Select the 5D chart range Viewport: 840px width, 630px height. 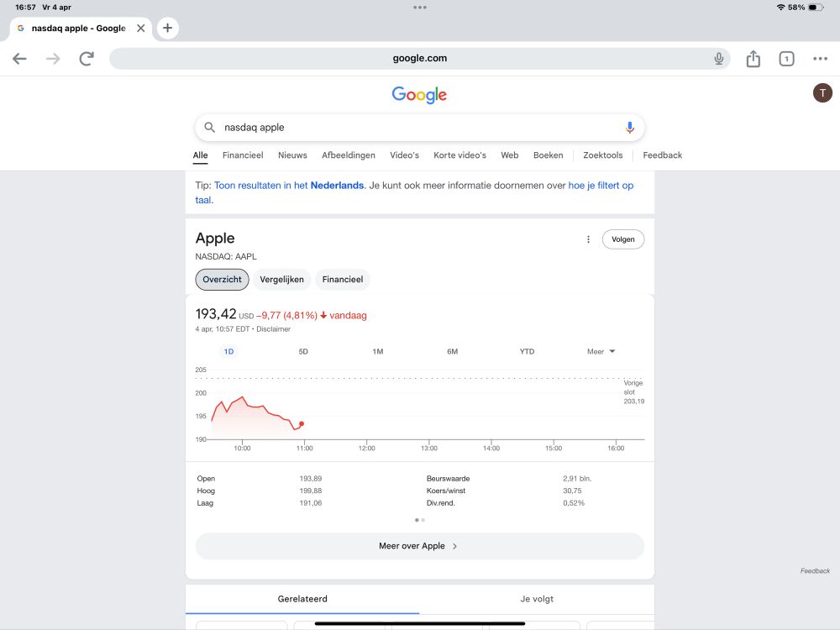click(x=303, y=351)
